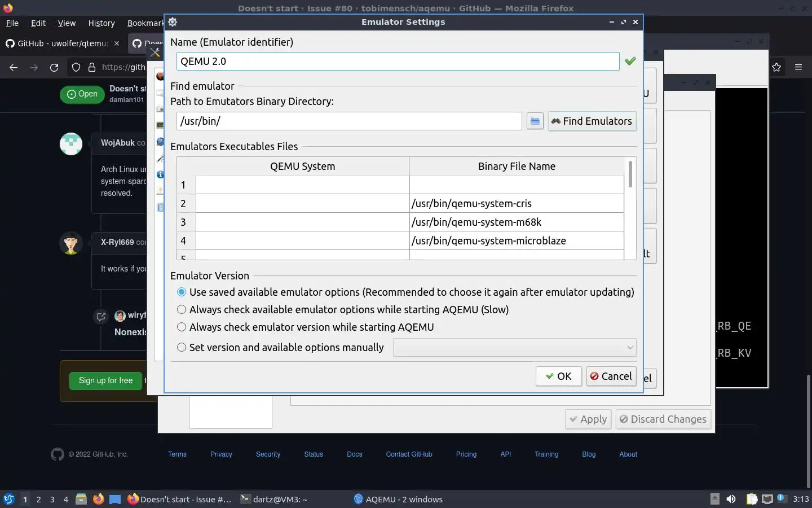Click the Emulator Settings window gear icon

pos(173,22)
